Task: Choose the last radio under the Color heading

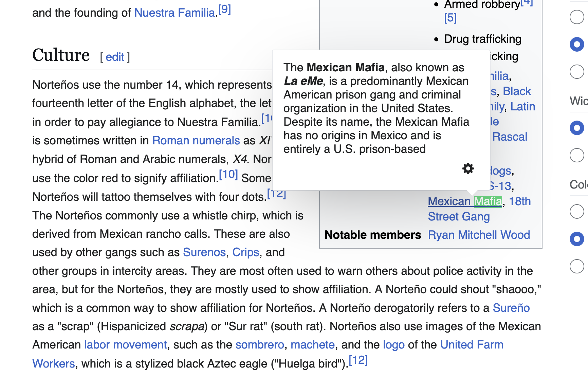Action: point(577,266)
